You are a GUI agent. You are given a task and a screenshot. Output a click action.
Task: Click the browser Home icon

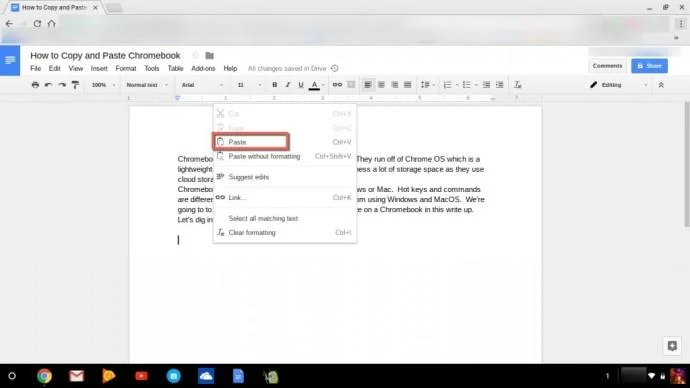pos(51,24)
